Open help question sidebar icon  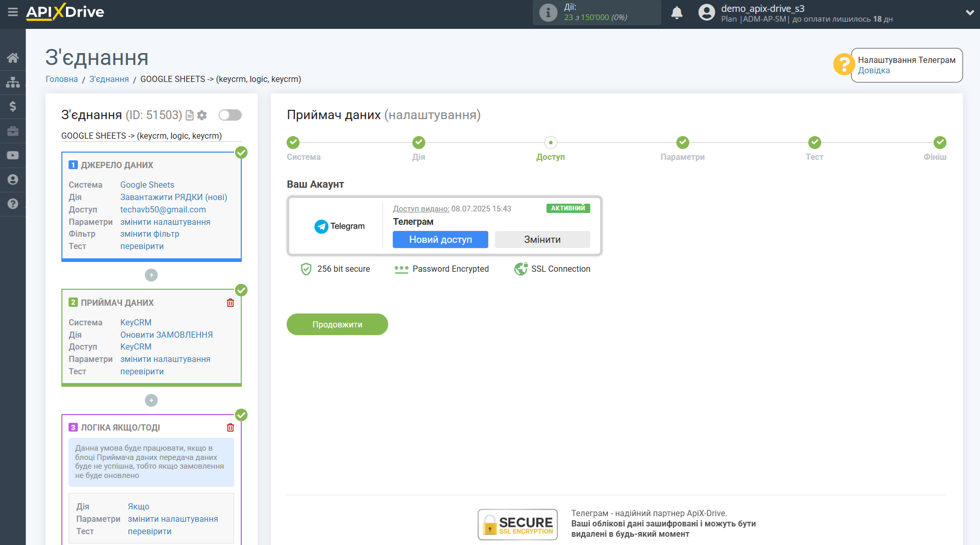pyautogui.click(x=13, y=204)
